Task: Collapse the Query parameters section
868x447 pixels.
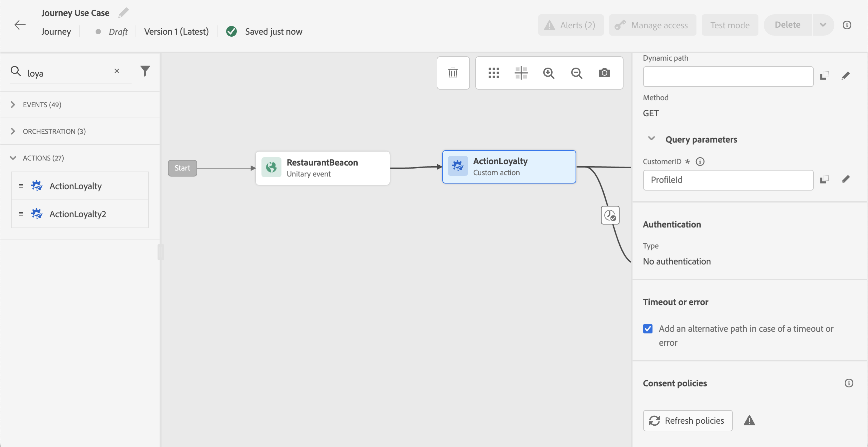Action: [651, 139]
